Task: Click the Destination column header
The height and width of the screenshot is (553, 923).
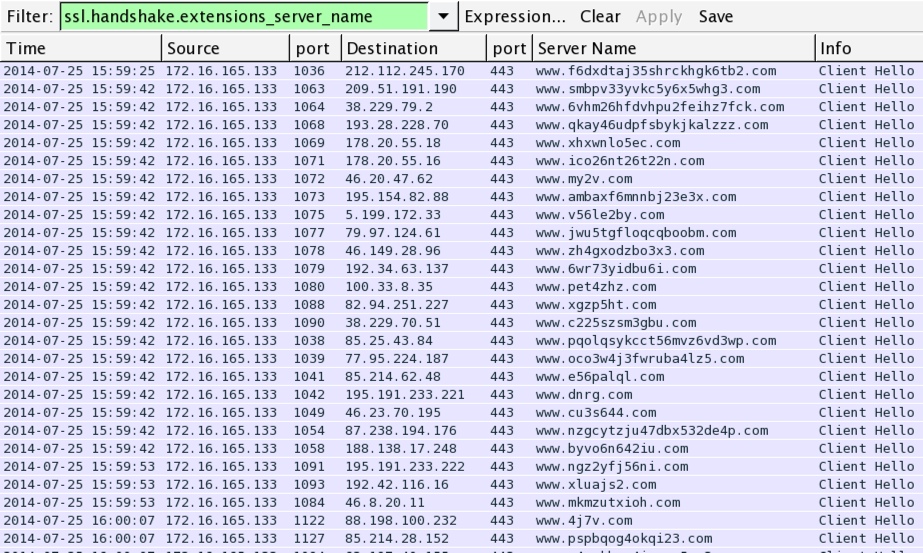Action: click(412, 48)
